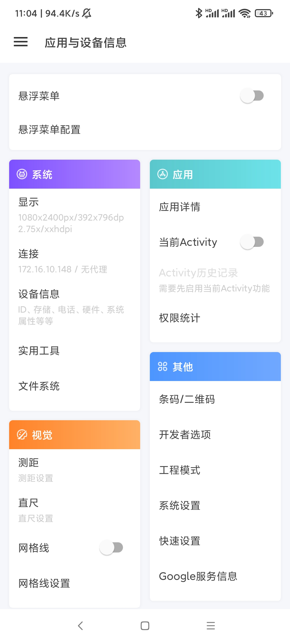Open the hamburger navigation menu

(x=21, y=42)
